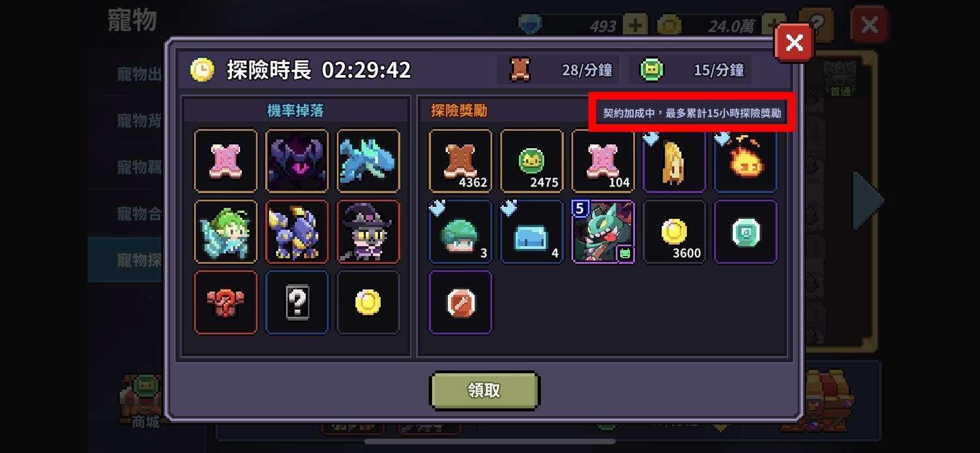Select the witch cat pet drop
The image size is (980, 453).
[x=368, y=231]
